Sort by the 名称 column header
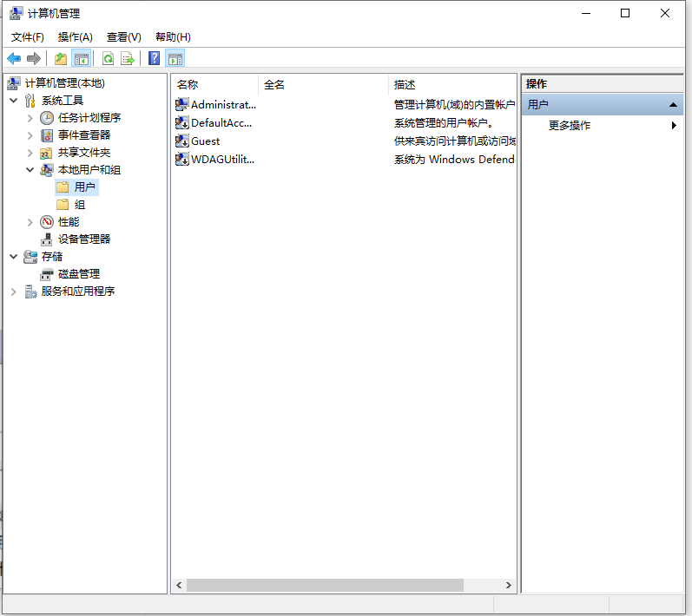Image resolution: width=692 pixels, height=616 pixels. (214, 84)
